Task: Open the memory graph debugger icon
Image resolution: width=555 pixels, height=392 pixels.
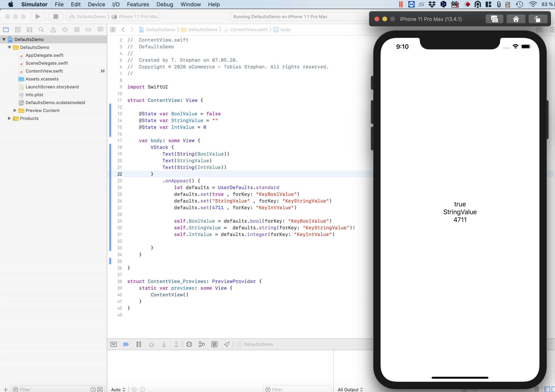Action: [x=202, y=344]
